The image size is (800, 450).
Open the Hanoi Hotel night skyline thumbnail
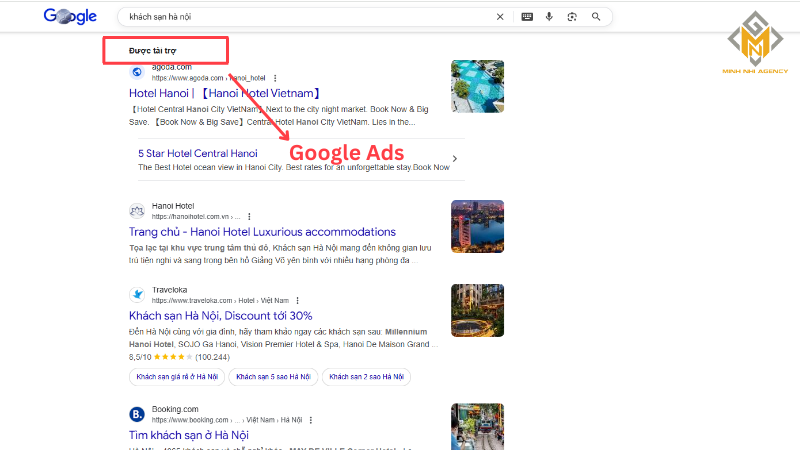click(478, 227)
